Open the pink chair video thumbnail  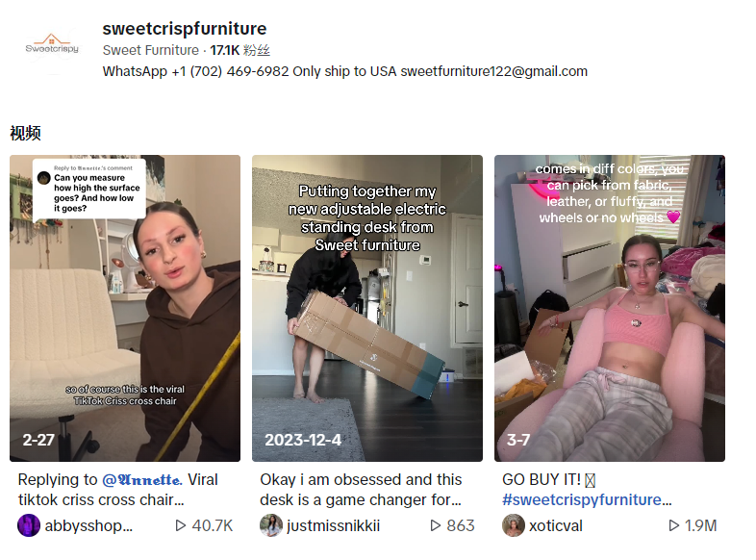(x=610, y=308)
